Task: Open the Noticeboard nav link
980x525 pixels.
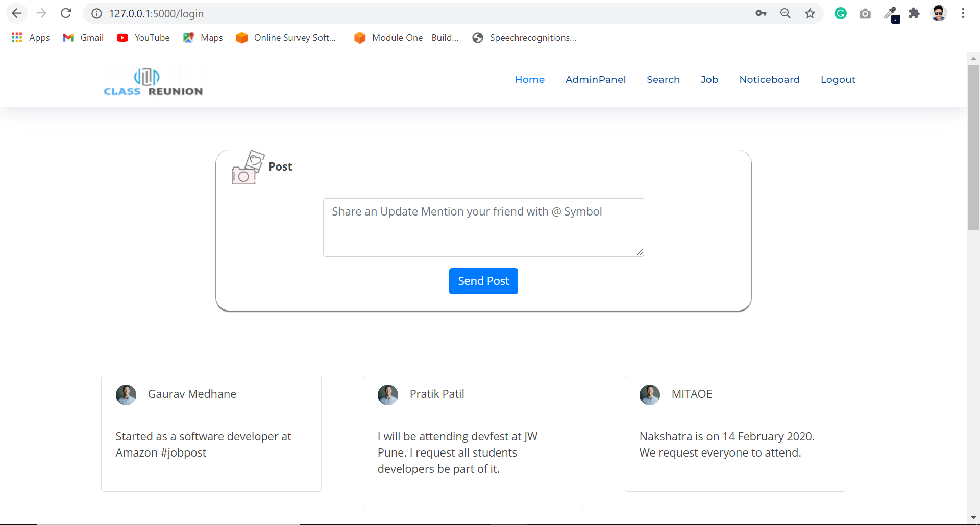Action: (769, 79)
